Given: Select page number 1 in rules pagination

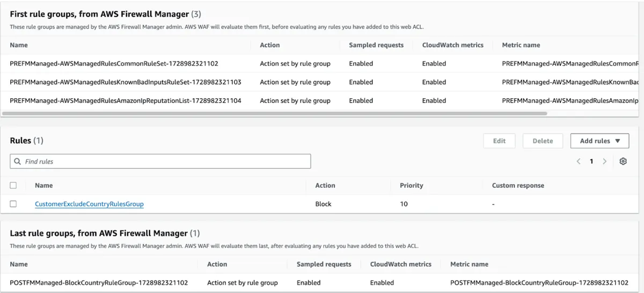Looking at the screenshot, I should 591,162.
